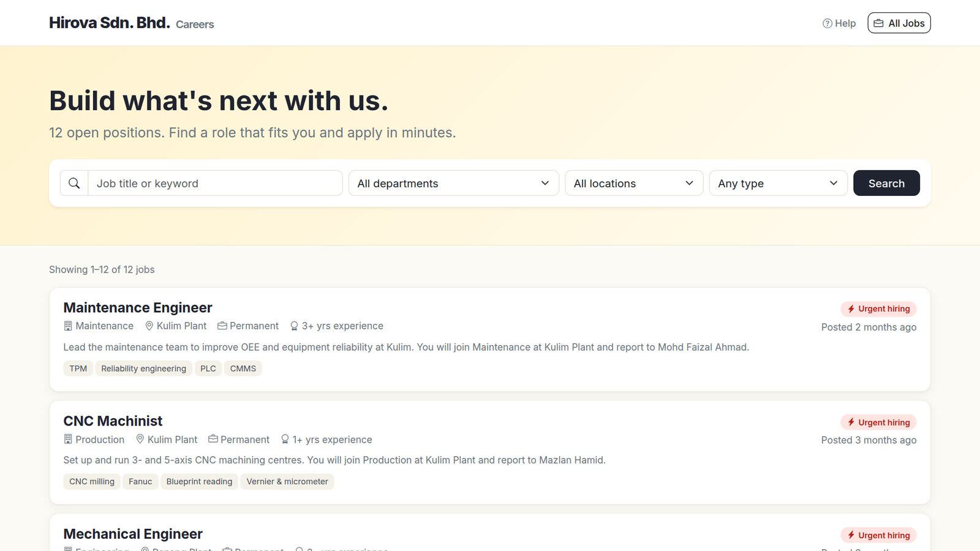This screenshot has height=551, width=980.
Task: Open the All Jobs button
Action: tap(899, 23)
